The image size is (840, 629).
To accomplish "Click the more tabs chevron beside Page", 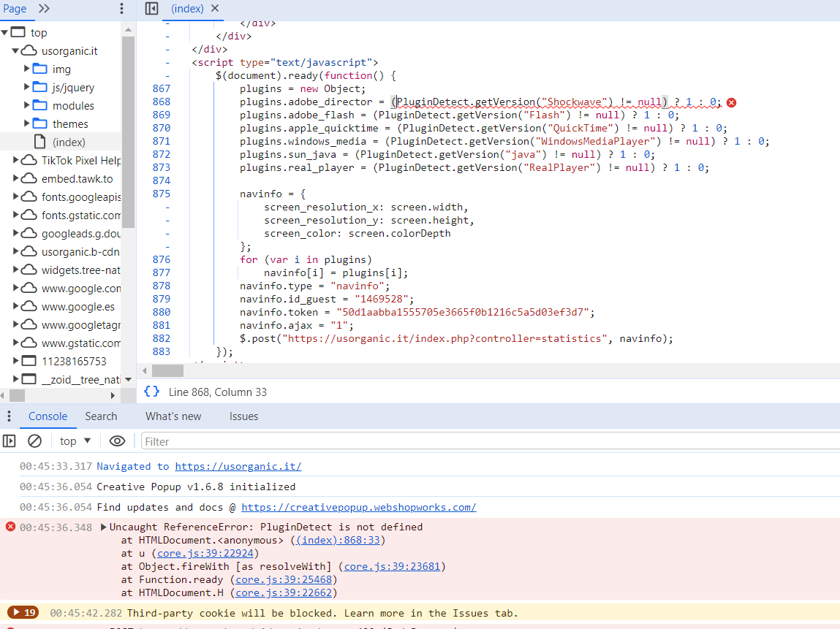I will 44,9.
